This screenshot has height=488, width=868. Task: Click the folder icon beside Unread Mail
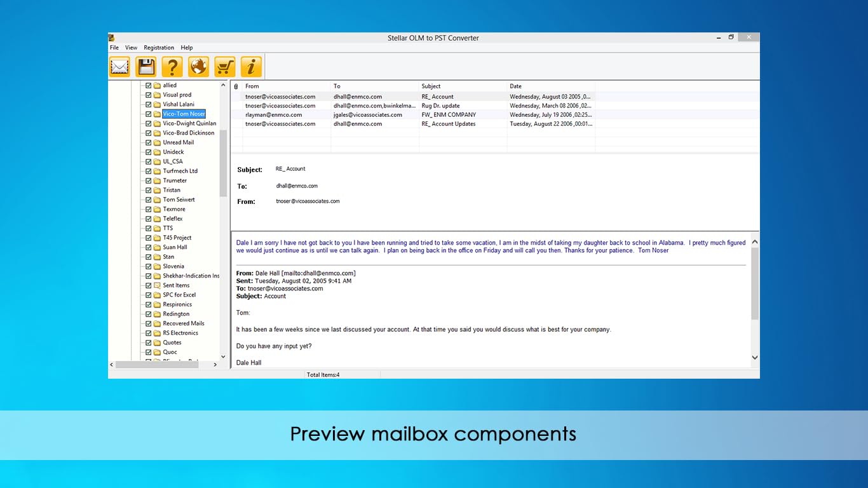[157, 142]
